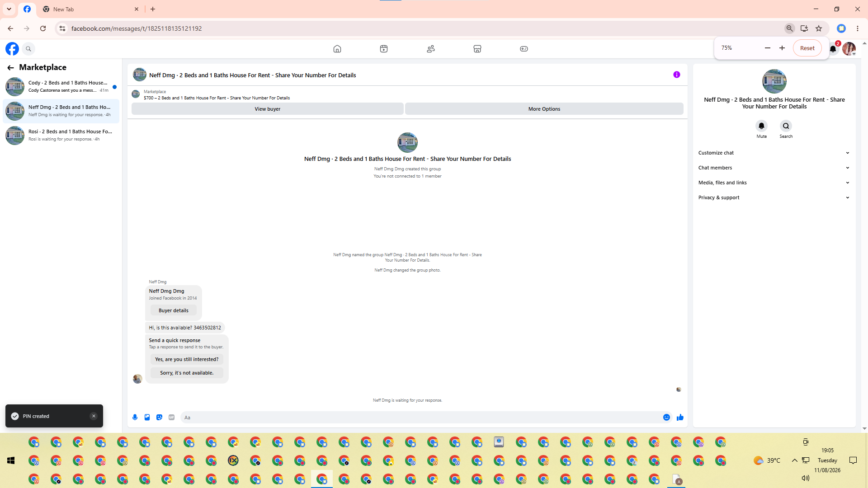Open Chrome's three-dot menu
The height and width of the screenshot is (488, 868).
pos(858,28)
